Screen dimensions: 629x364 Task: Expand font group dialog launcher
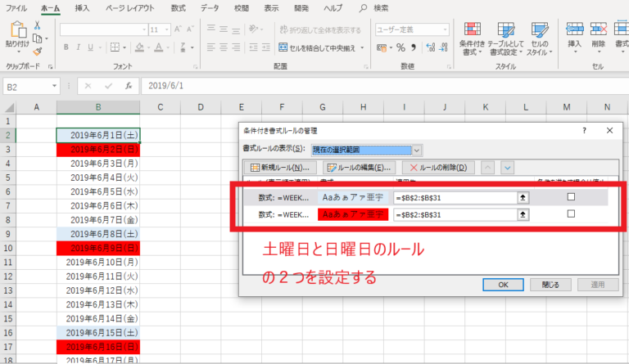point(196,67)
